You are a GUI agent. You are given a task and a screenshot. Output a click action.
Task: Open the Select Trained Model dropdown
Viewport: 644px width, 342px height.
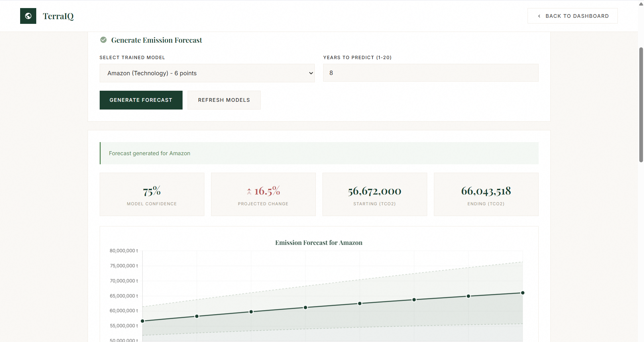coord(207,73)
